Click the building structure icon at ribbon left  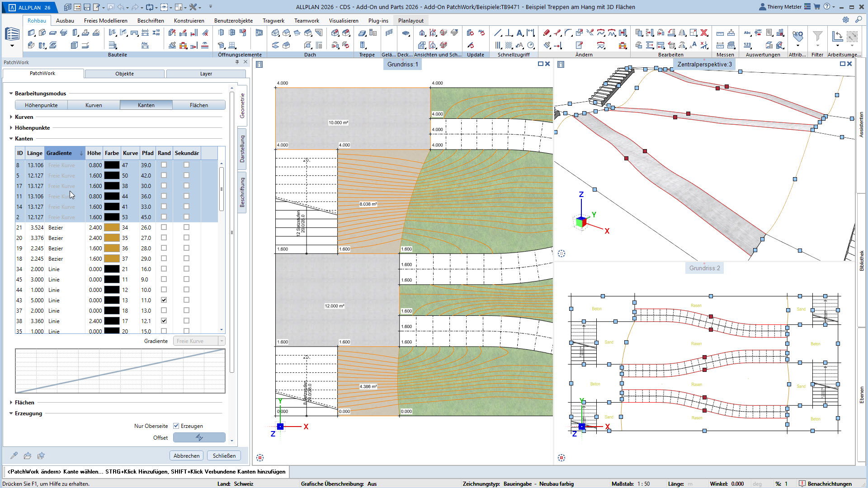[x=12, y=34]
